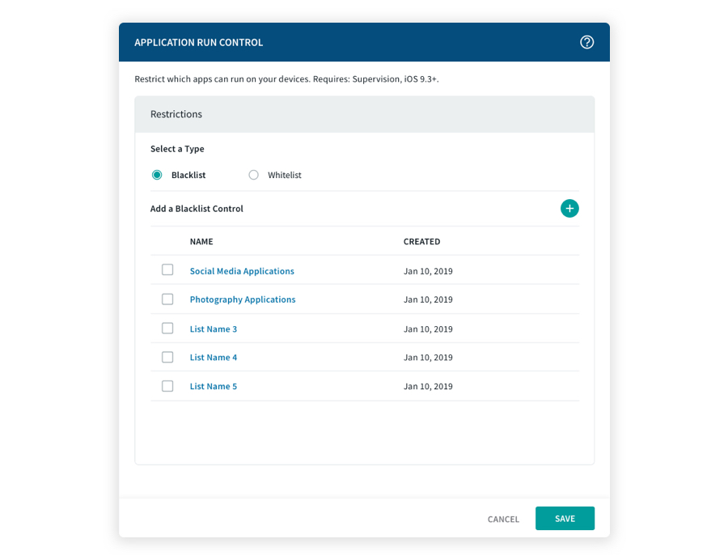Image resolution: width=728 pixels, height=560 pixels.
Task: View the List Name 5 link
Action: [x=214, y=387]
